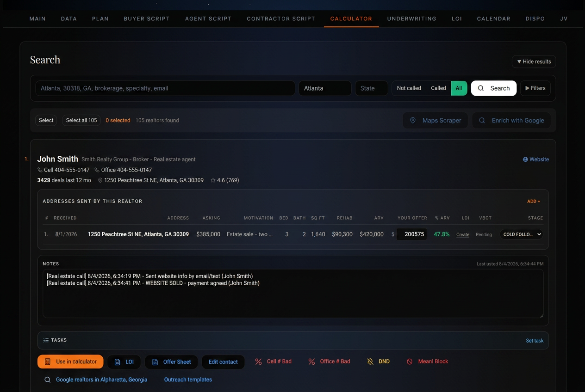The image size is (585, 392).
Task: Click the State input field
Action: [x=371, y=88]
